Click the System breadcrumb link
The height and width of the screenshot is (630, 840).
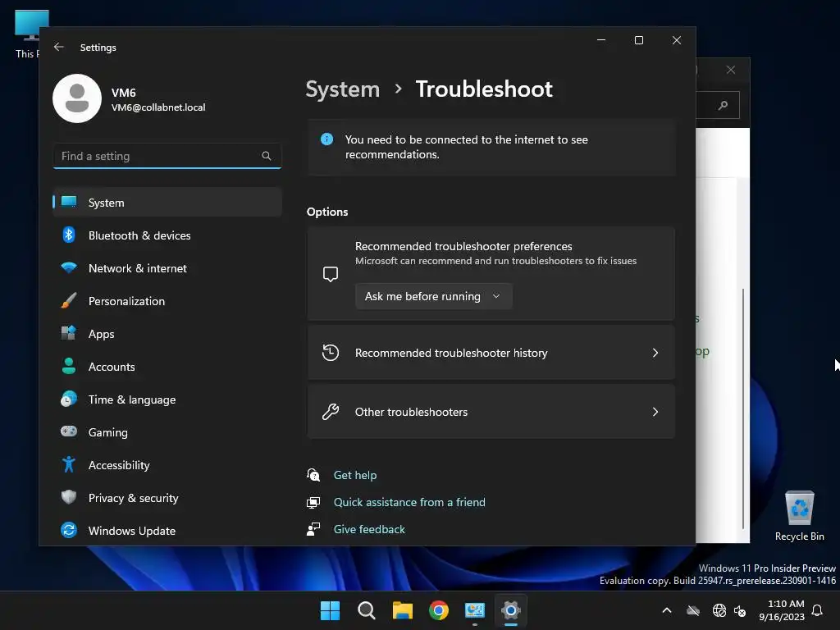point(342,89)
